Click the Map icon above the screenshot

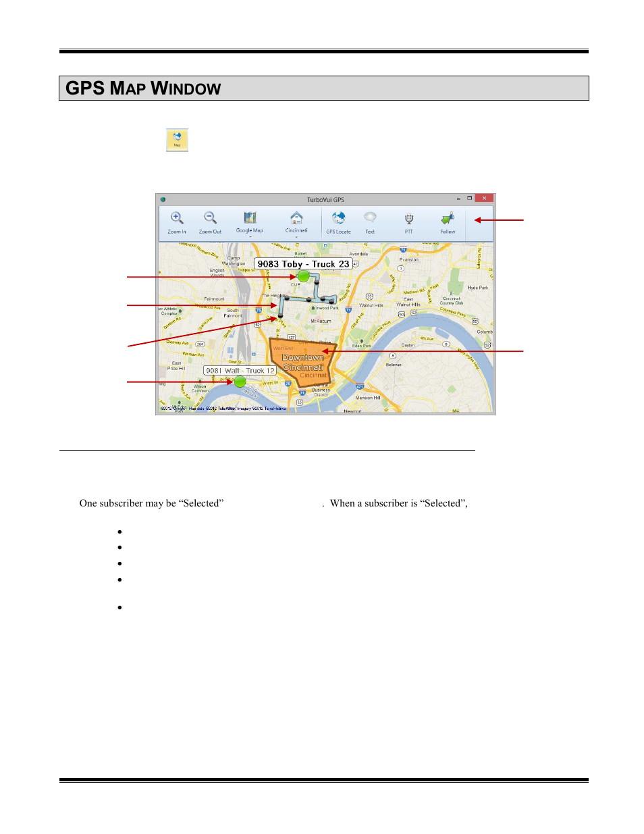tap(177, 140)
